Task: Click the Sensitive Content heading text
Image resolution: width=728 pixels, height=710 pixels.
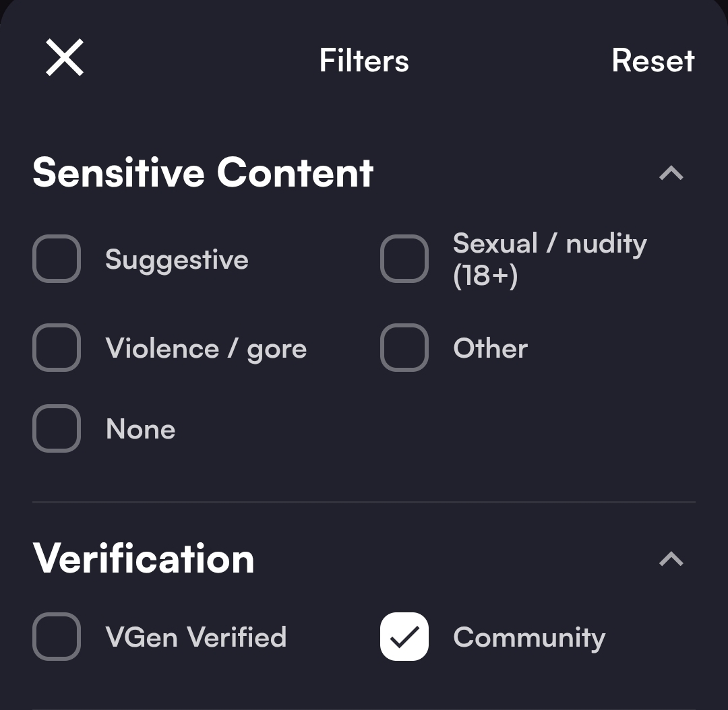Action: point(203,173)
